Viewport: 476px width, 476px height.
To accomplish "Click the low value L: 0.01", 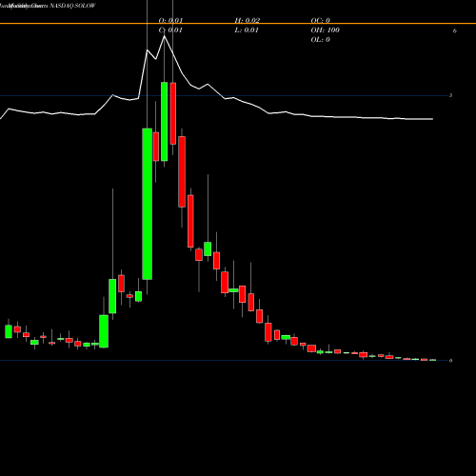I will pyautogui.click(x=247, y=30).
